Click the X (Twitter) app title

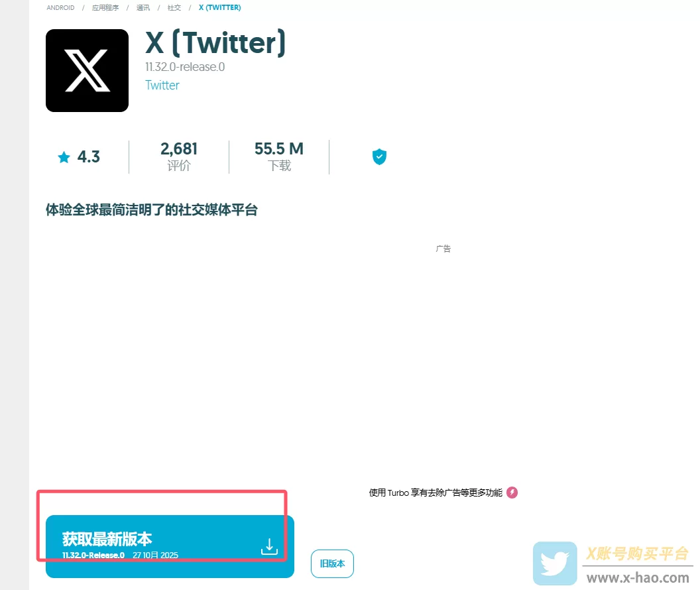click(x=215, y=43)
